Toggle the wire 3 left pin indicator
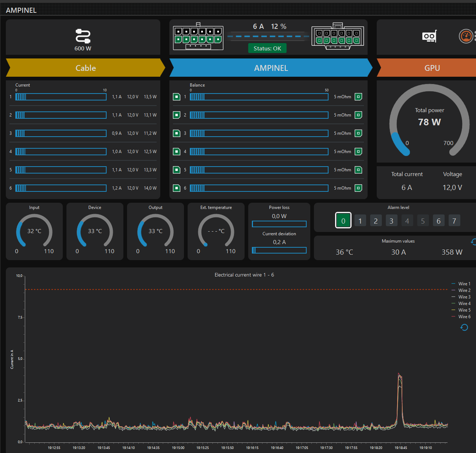This screenshot has height=453, width=476. click(177, 133)
